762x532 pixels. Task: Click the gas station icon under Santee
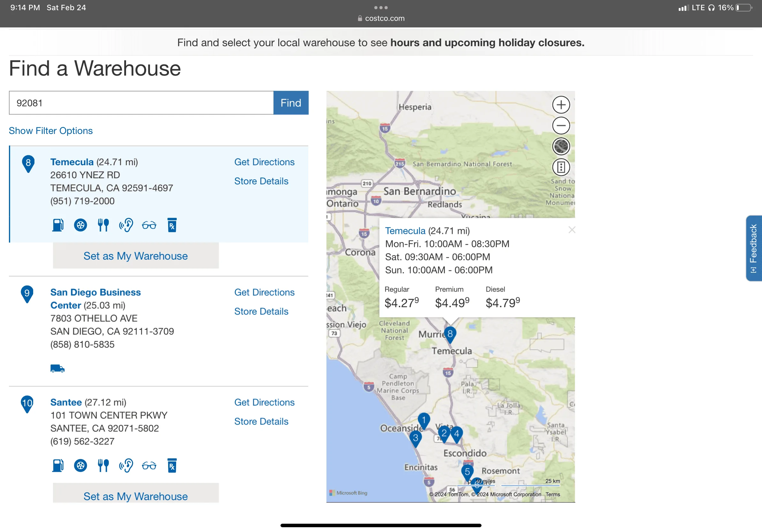(x=58, y=466)
